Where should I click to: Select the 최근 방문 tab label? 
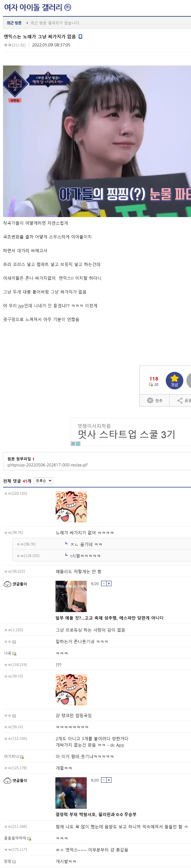click(x=14, y=23)
